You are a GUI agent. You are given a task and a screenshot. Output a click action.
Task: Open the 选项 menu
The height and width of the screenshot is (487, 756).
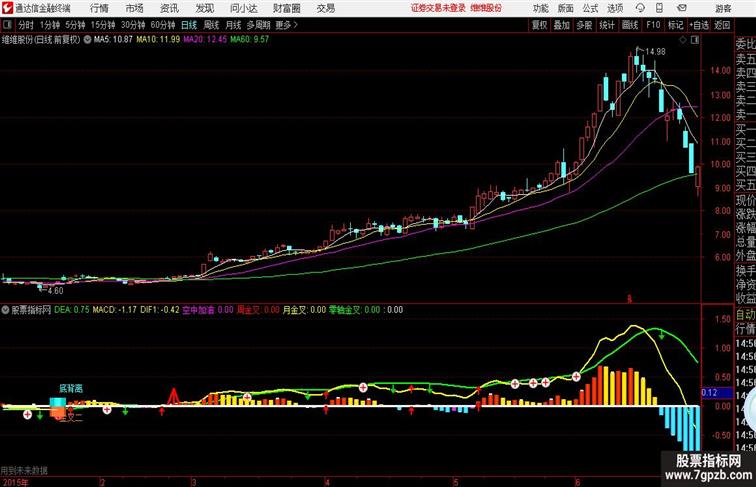(x=615, y=8)
